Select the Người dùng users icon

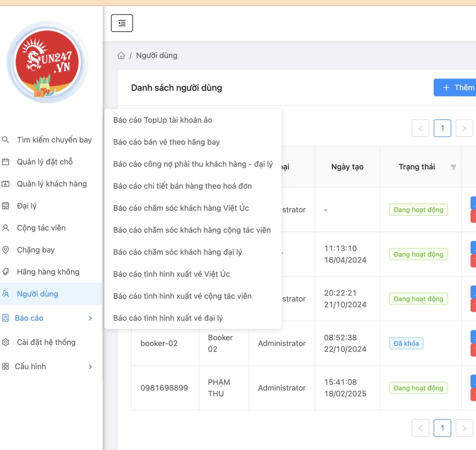[x=6, y=294]
